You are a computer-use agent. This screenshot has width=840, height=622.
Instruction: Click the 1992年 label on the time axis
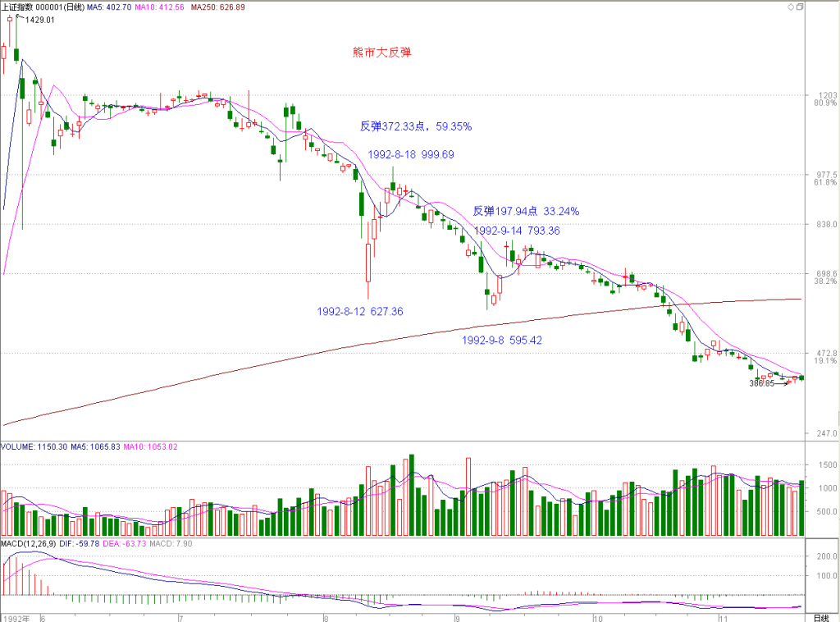(16, 618)
